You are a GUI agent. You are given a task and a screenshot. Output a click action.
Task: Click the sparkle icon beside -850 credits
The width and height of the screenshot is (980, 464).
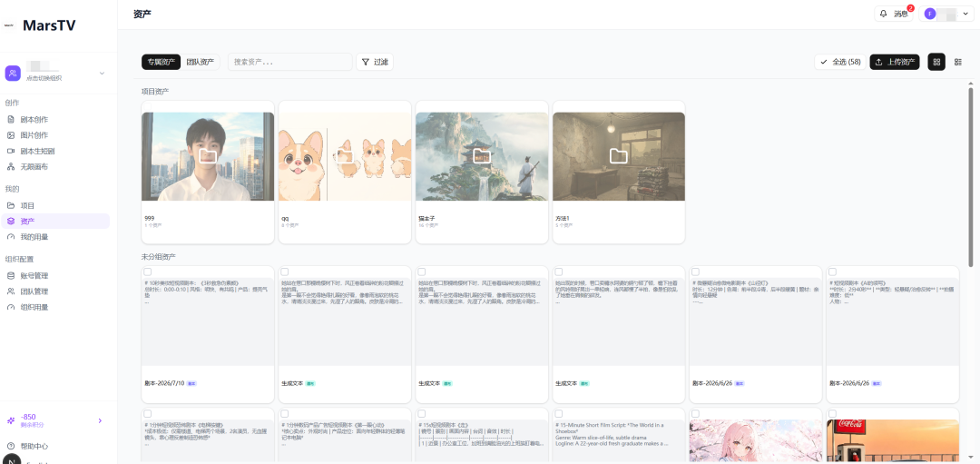point(11,420)
